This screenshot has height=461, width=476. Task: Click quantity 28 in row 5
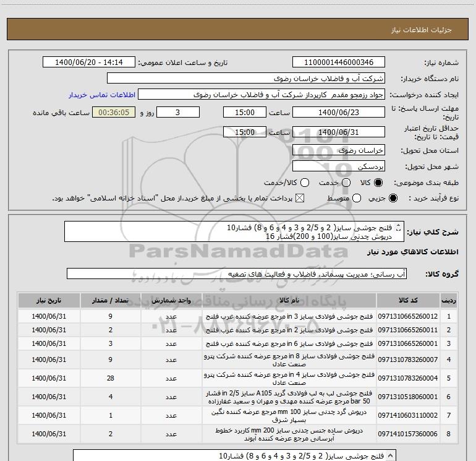point(111,378)
